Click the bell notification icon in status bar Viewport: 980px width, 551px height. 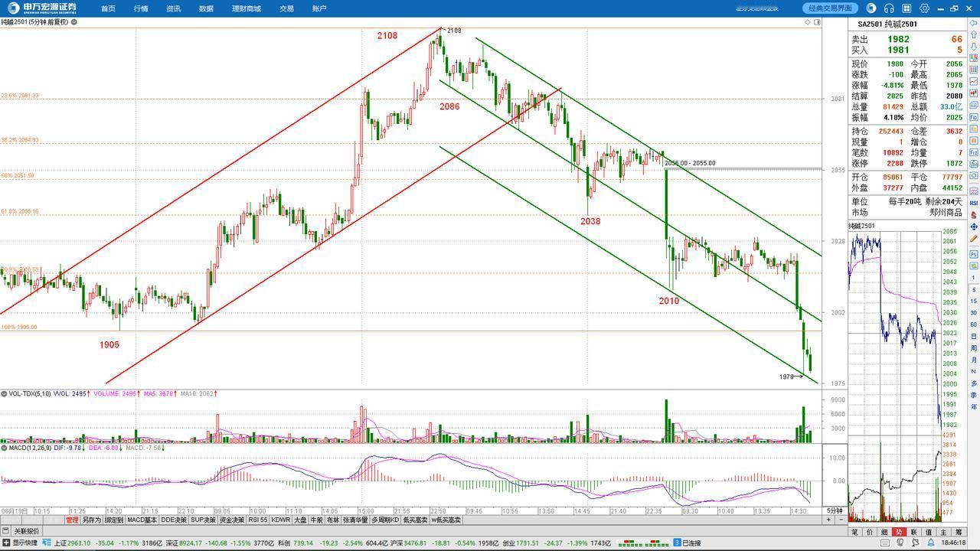pos(931,543)
